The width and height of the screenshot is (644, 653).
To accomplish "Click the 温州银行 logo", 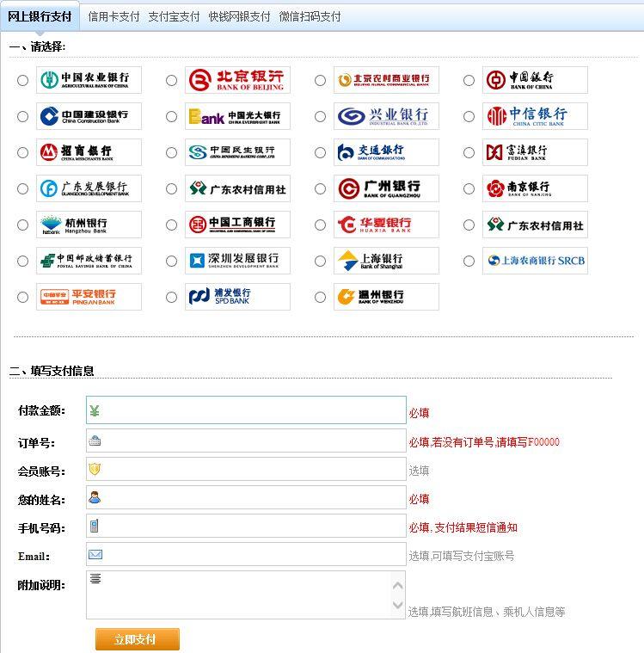I will click(386, 297).
